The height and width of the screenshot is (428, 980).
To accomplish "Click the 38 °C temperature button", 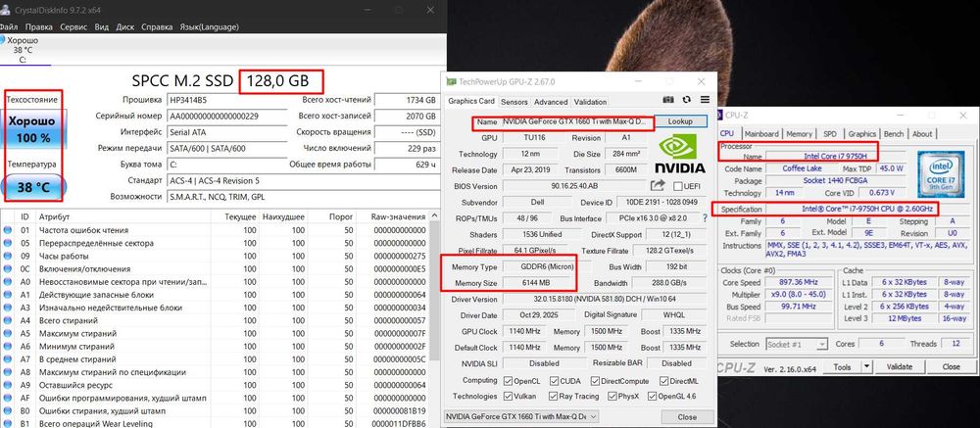I will pos(33,187).
